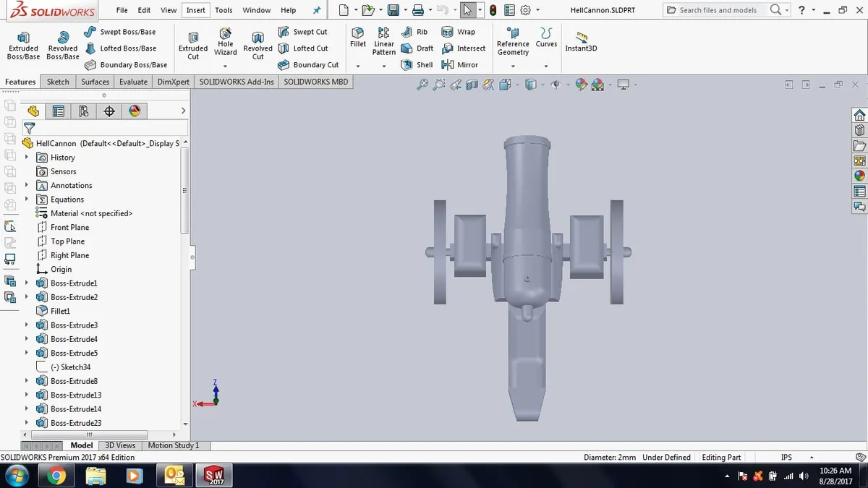Choose the Extruded Cut tool

point(193,46)
